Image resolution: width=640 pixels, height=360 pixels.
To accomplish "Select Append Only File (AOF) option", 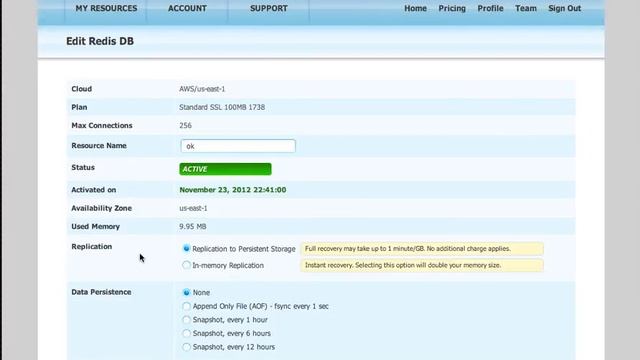I will 186,306.
